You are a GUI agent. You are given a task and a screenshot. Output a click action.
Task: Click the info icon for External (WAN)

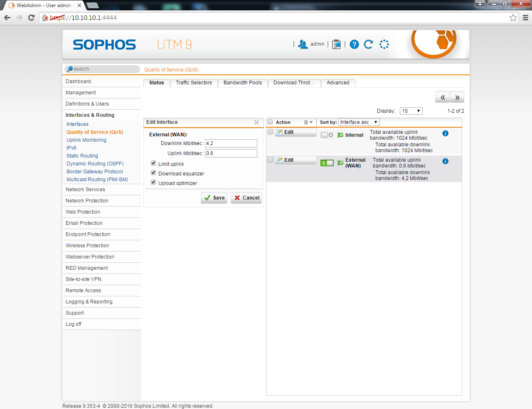pos(445,161)
